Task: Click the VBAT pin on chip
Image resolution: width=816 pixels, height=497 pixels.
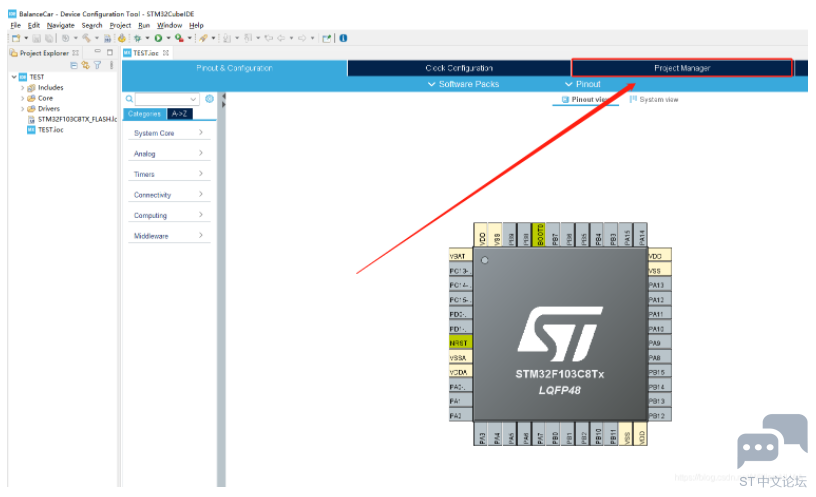Action: [x=461, y=256]
